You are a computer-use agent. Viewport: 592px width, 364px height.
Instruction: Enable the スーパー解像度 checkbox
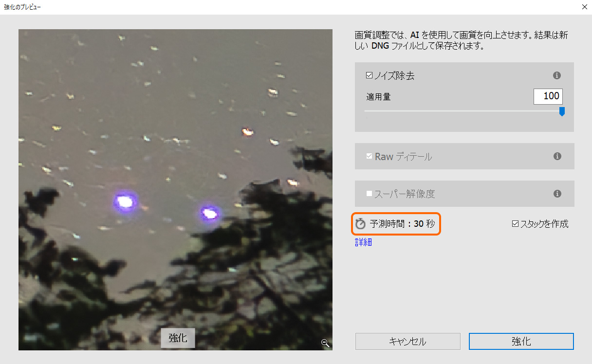click(369, 194)
